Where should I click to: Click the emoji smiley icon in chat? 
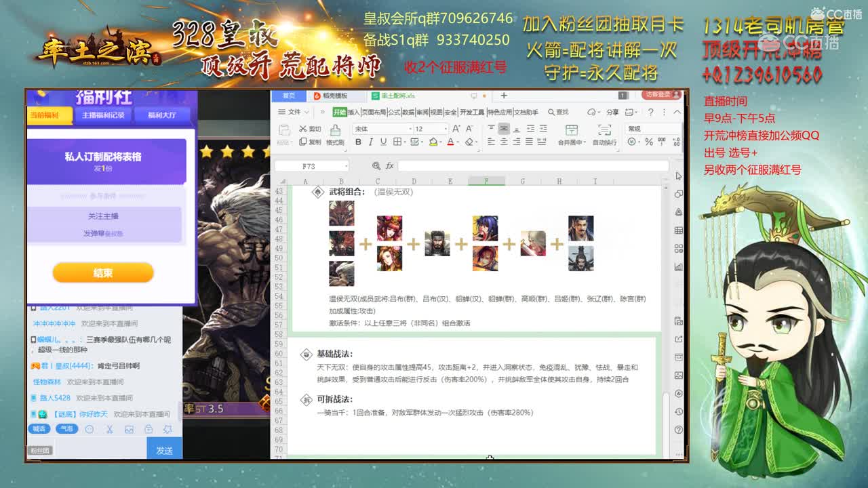click(90, 429)
